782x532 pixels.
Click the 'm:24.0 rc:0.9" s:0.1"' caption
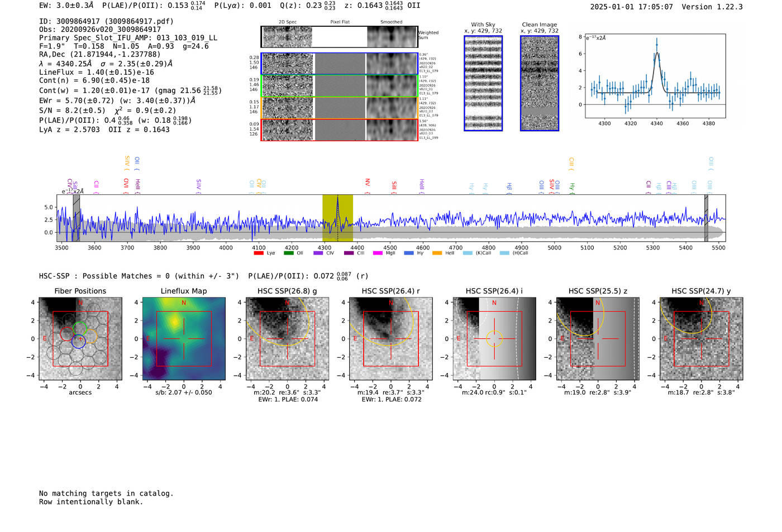click(x=494, y=392)
